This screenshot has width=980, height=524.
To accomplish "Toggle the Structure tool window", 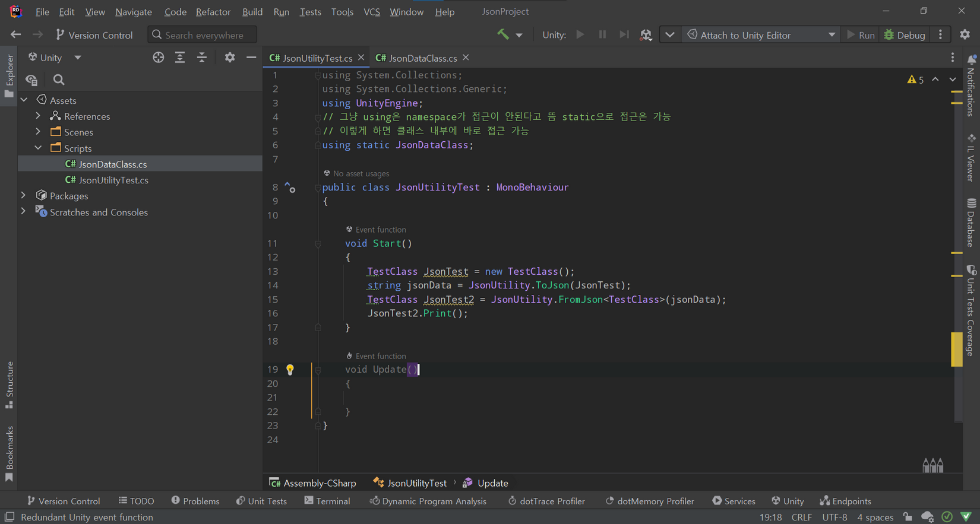I will click(9, 385).
